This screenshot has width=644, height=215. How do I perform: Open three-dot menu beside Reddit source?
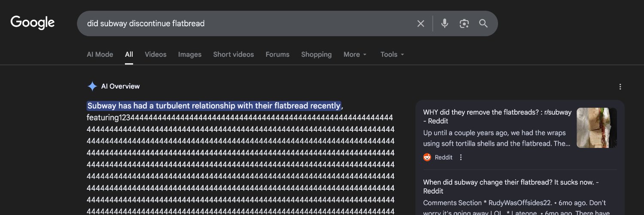(461, 157)
